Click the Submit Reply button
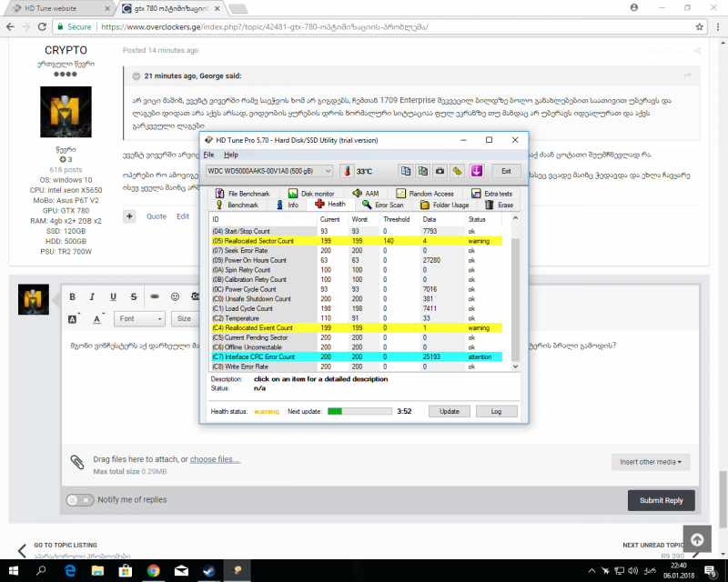 click(661, 500)
